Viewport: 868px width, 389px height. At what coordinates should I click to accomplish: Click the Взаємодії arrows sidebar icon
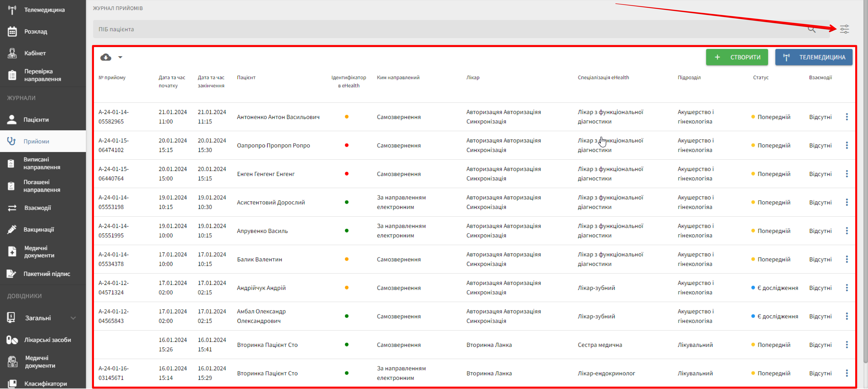[12, 208]
